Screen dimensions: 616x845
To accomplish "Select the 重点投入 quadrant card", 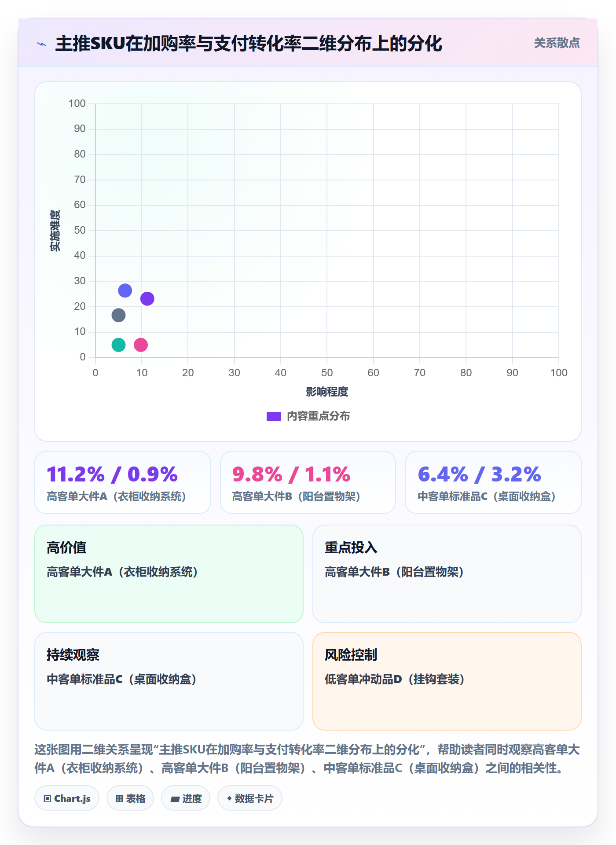I will coord(447,573).
